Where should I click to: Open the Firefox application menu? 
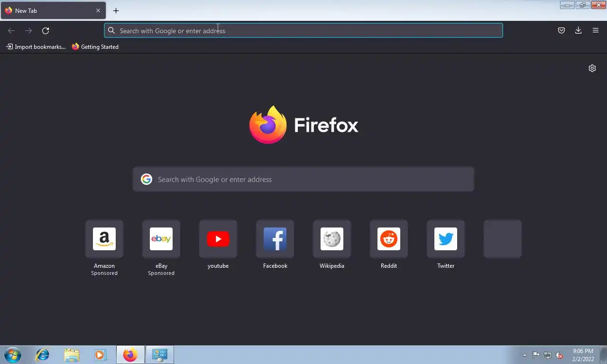coord(596,30)
